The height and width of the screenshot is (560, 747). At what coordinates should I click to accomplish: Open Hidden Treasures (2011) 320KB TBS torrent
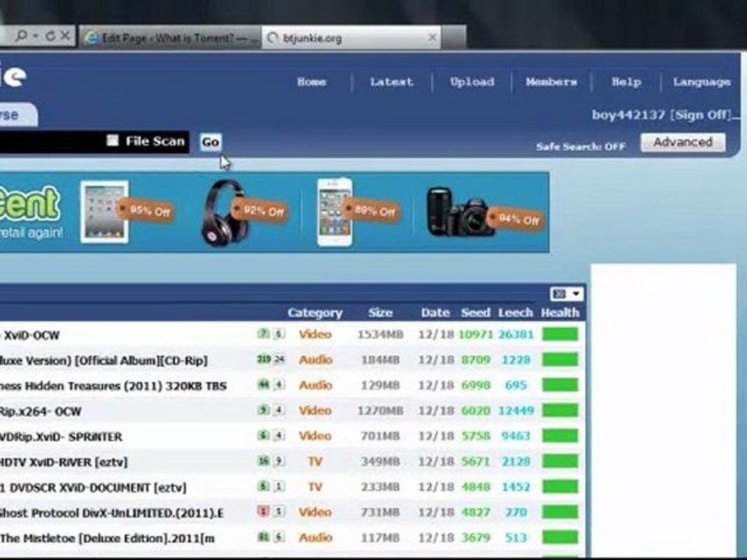[114, 386]
